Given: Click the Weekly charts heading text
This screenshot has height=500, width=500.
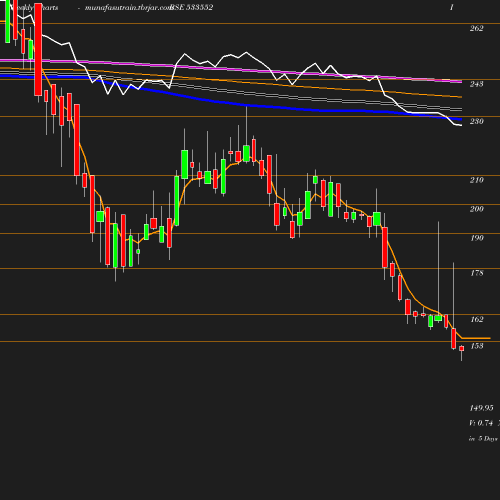Looking at the screenshot, I should coord(34,7).
